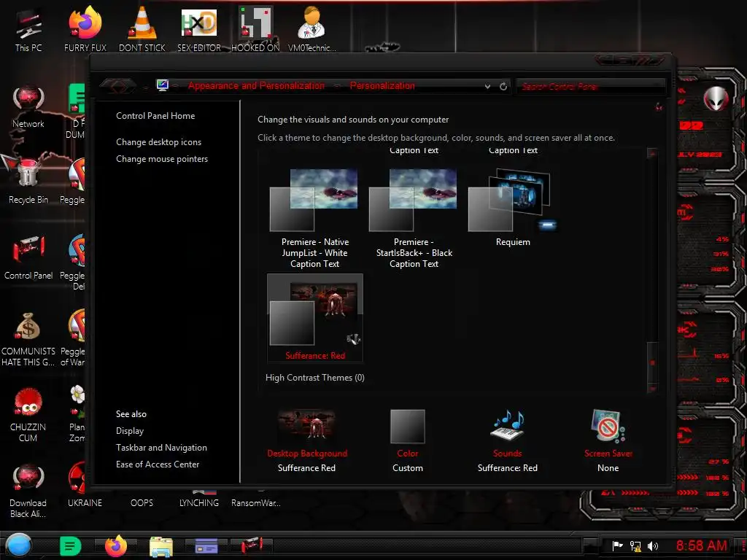Open the network status tray icon
747x560 pixels.
[x=635, y=546]
